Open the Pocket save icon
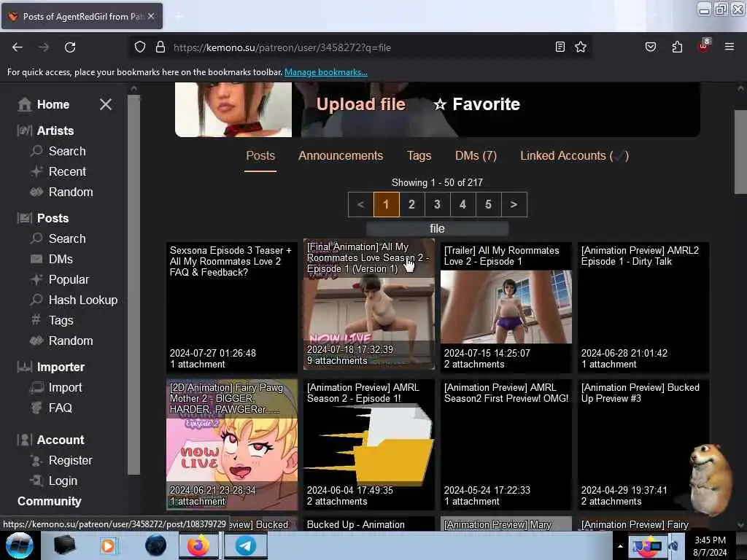 point(651,47)
